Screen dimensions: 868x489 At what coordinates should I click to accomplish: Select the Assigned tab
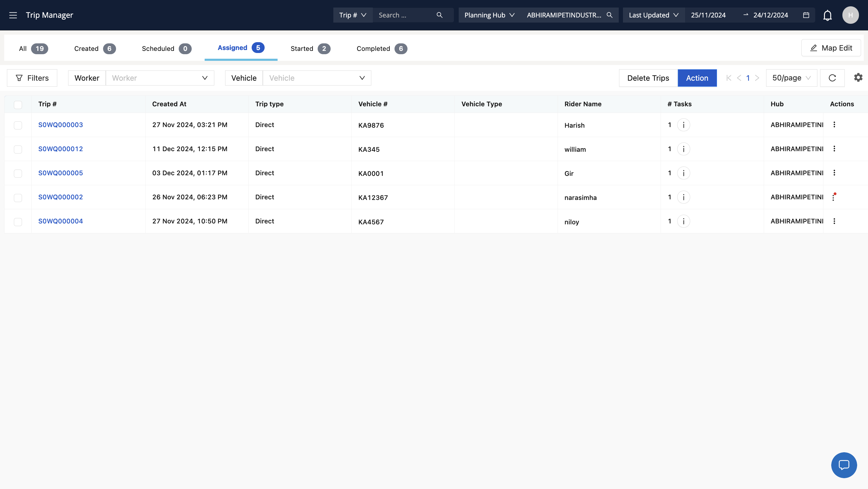(241, 48)
